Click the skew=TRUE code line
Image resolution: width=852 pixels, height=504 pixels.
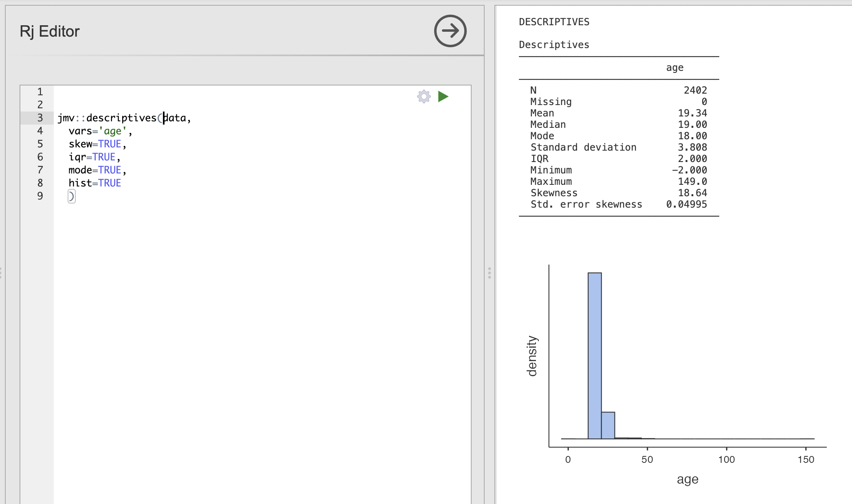pyautogui.click(x=97, y=144)
